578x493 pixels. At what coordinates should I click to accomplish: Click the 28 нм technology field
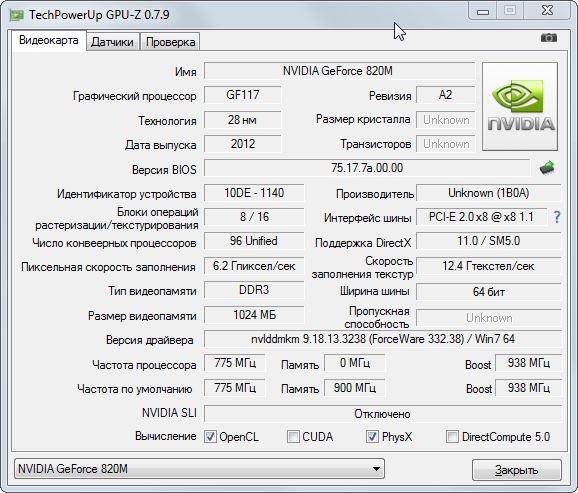click(x=243, y=120)
